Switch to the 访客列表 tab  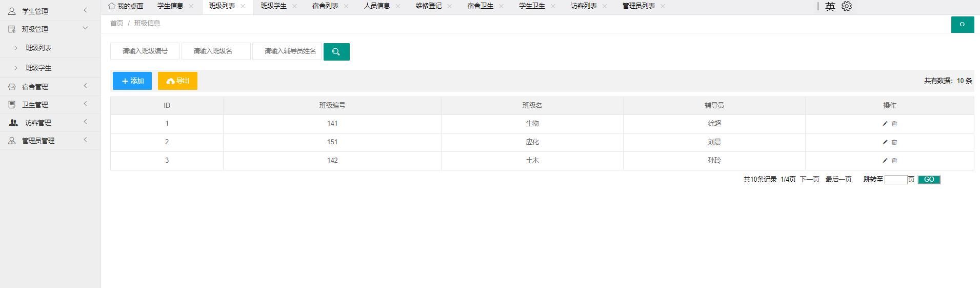coord(584,6)
